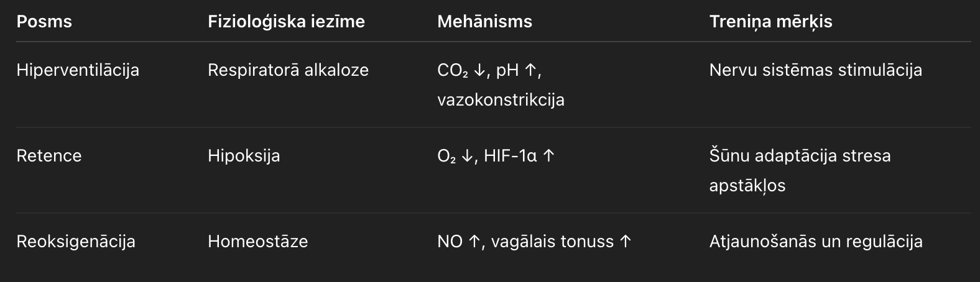Click the Retence row label

pos(49,155)
